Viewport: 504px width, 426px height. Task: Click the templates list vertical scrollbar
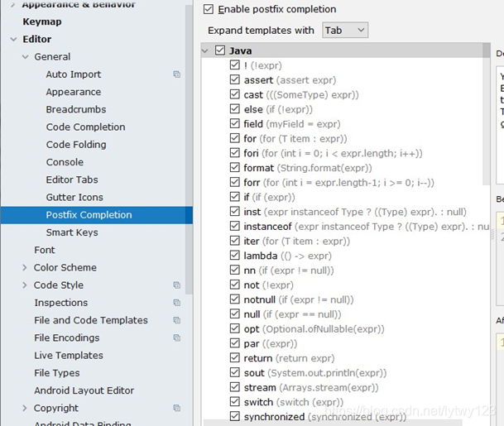click(x=487, y=114)
